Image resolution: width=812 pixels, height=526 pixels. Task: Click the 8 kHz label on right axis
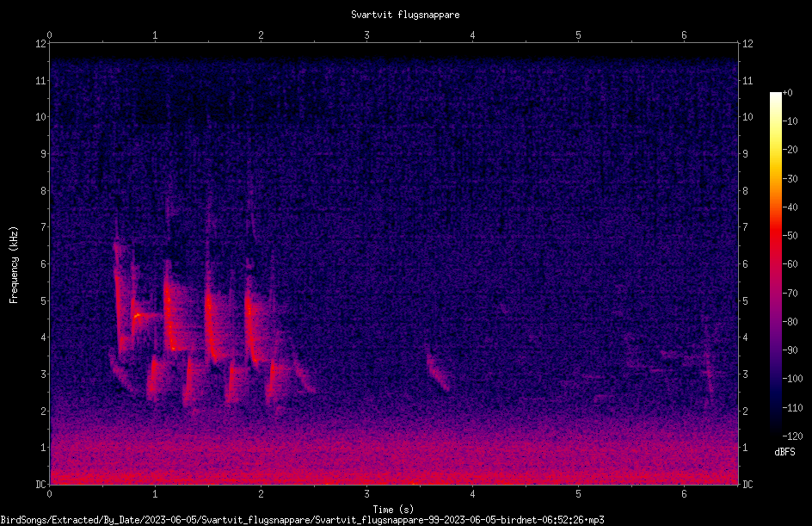pos(745,191)
